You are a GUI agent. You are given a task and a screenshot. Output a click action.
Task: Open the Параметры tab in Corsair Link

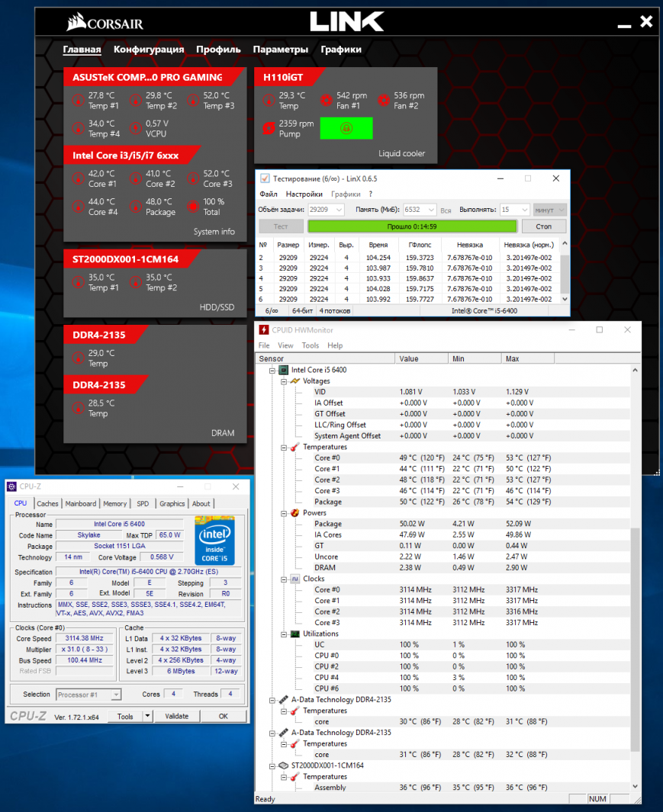pos(281,50)
